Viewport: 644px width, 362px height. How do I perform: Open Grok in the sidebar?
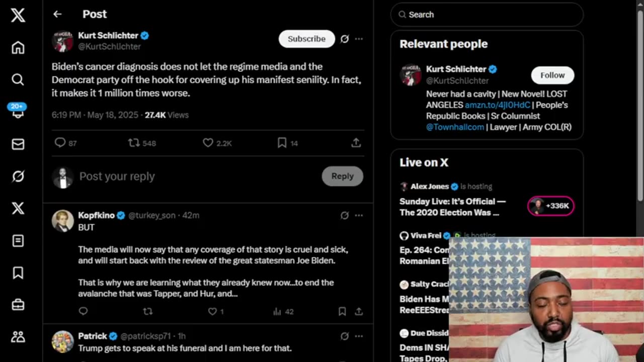(18, 176)
